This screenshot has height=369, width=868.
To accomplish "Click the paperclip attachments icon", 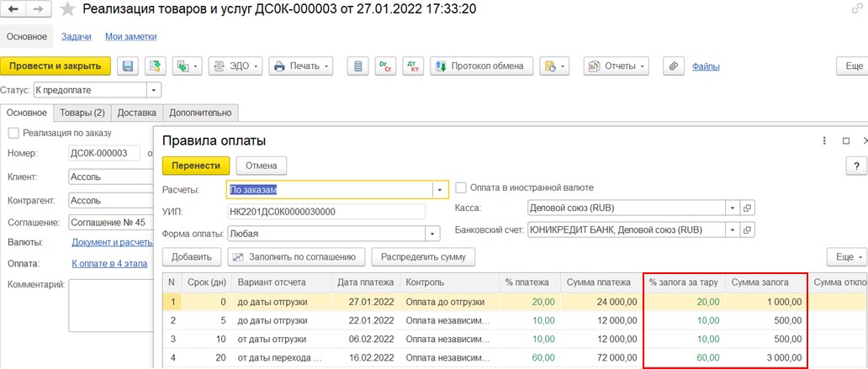I will pyautogui.click(x=672, y=66).
